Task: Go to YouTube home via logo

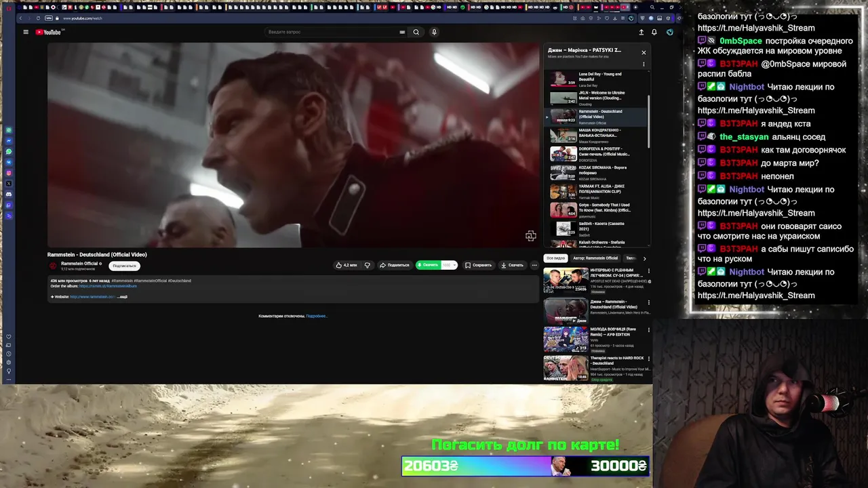Action: click(49, 32)
